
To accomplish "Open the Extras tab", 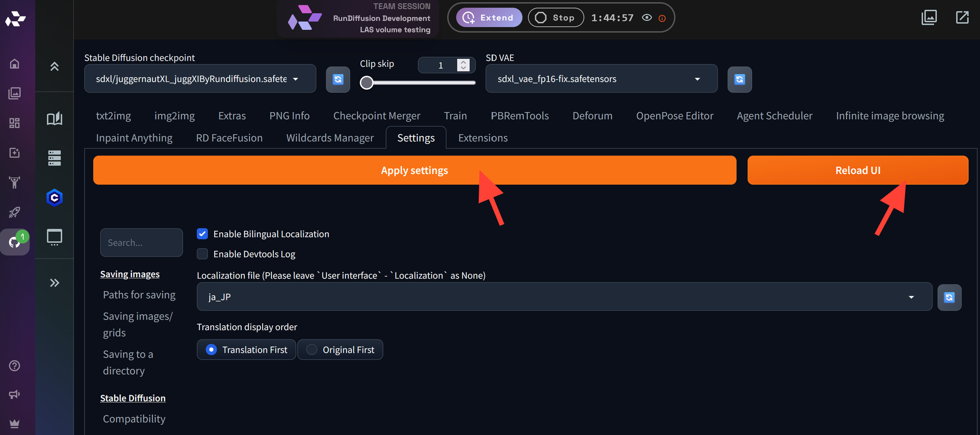I will click(x=232, y=116).
